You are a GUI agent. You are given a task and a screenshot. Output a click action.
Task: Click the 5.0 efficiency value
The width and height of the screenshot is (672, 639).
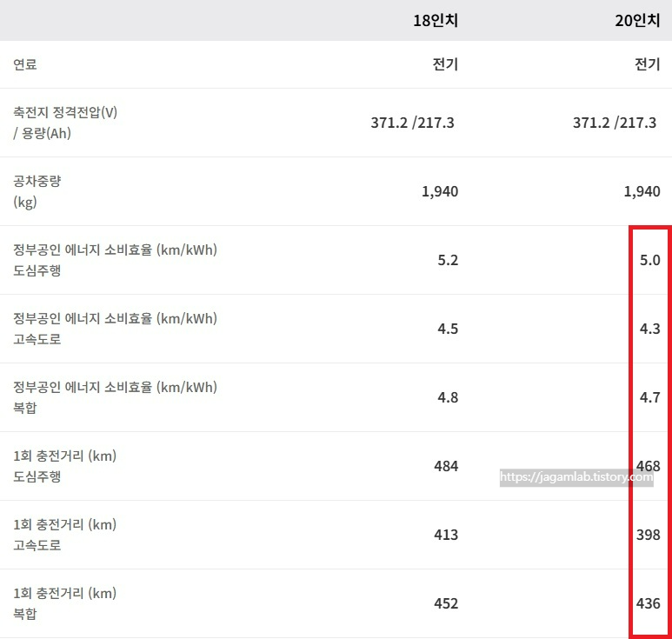649,260
